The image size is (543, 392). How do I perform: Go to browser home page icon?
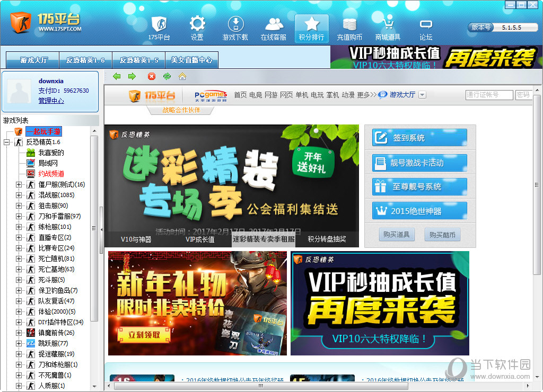tap(182, 76)
